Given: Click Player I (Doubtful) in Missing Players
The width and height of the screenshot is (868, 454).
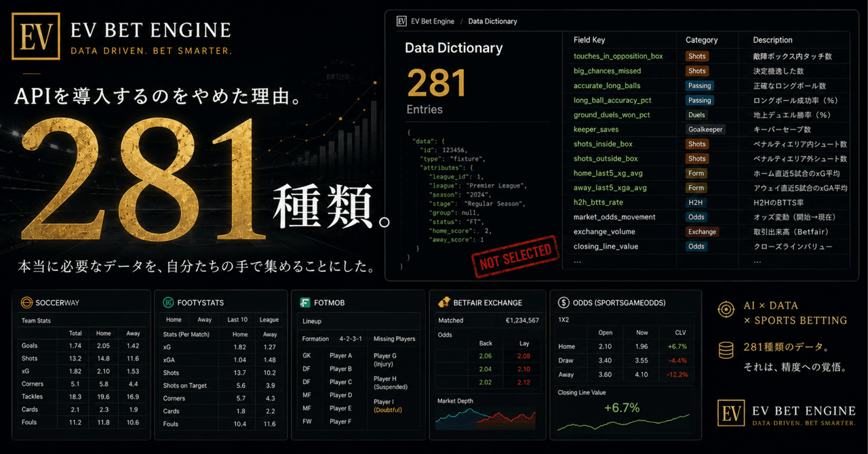Looking at the screenshot, I should [x=389, y=405].
